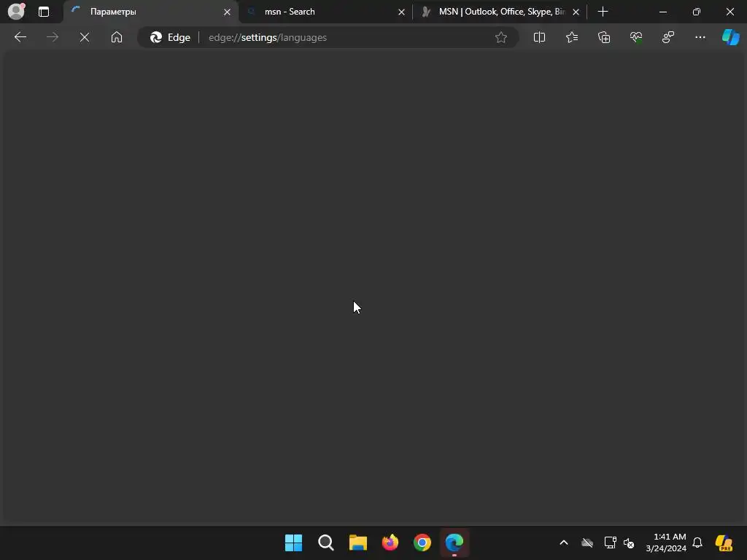Open the notifications bell
747x560 pixels.
[697, 542]
